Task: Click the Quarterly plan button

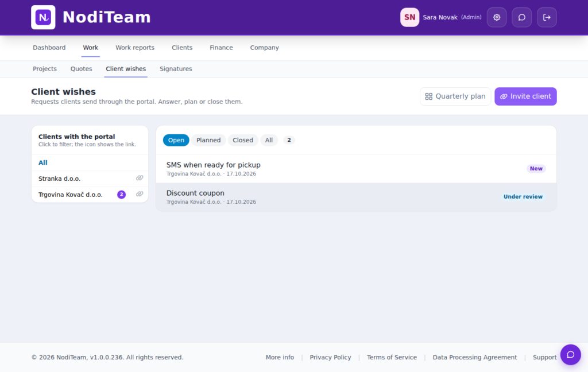Action: pos(455,96)
